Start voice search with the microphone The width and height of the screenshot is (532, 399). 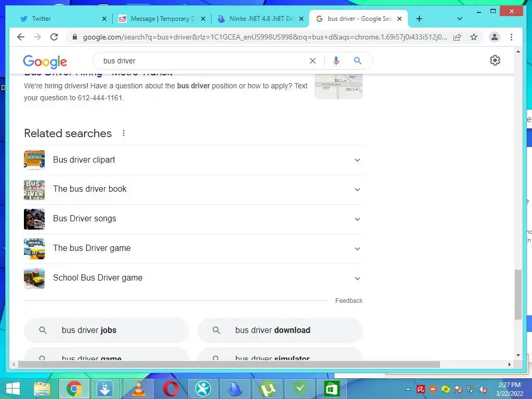tap(336, 61)
